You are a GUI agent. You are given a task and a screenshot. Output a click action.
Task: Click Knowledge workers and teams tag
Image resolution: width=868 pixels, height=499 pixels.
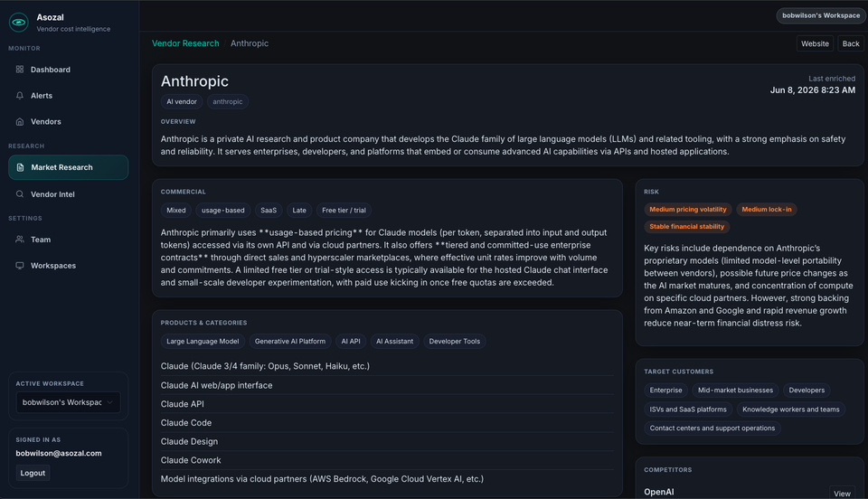click(790, 410)
